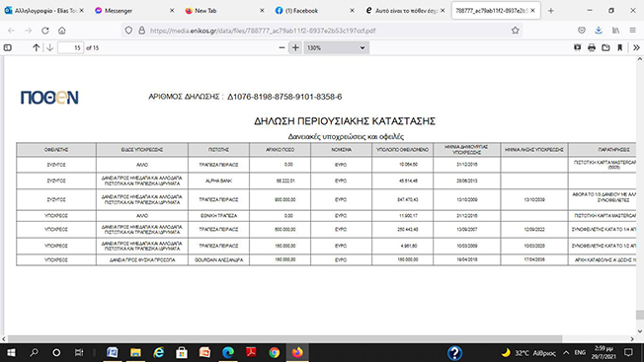Open a file in the viewer
Image resolution: width=644 pixels, height=362 pixels.
pos(605,48)
